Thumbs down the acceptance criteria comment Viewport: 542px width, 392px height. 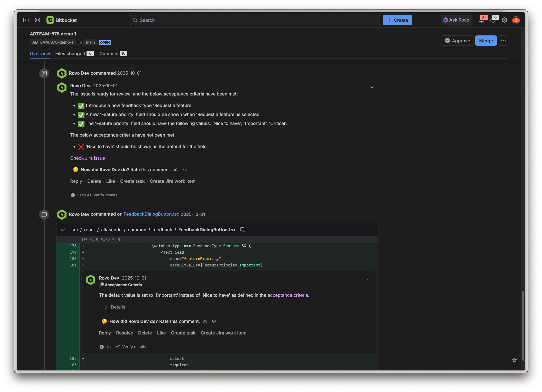(x=214, y=321)
